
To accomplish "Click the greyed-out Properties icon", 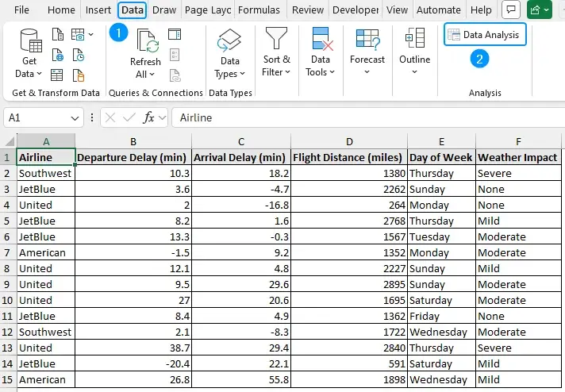I will click(x=175, y=55).
